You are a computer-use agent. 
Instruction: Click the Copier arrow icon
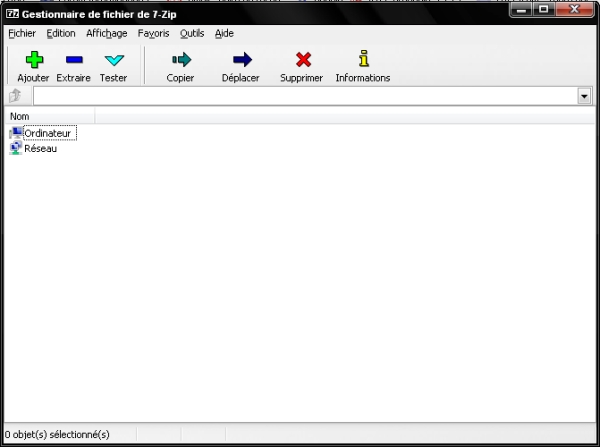click(x=180, y=61)
